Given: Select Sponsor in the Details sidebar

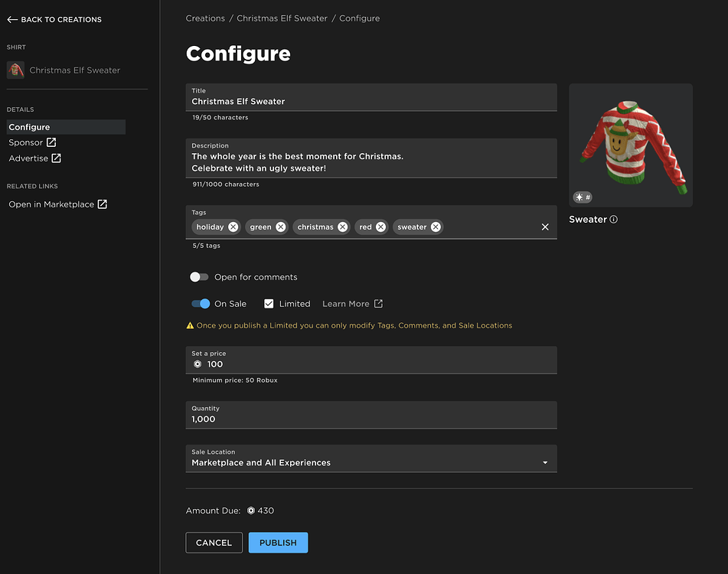Looking at the screenshot, I should coord(27,142).
